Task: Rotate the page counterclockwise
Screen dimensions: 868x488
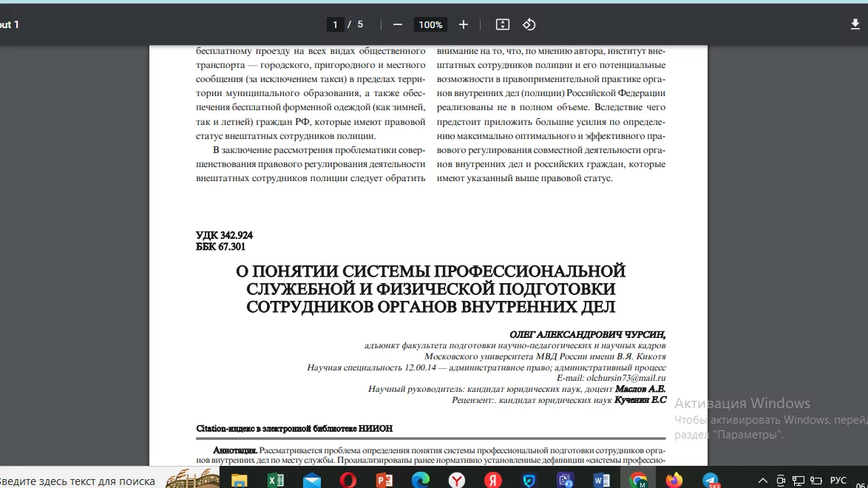Action: coord(529,24)
